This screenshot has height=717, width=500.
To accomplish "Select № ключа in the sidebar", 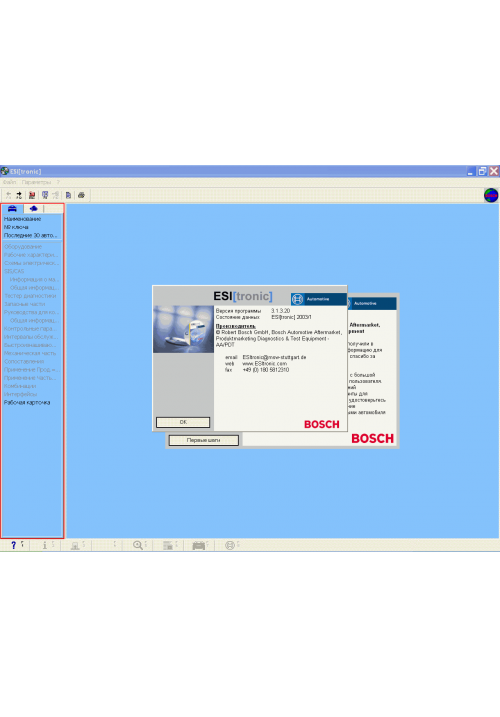I will [x=16, y=227].
